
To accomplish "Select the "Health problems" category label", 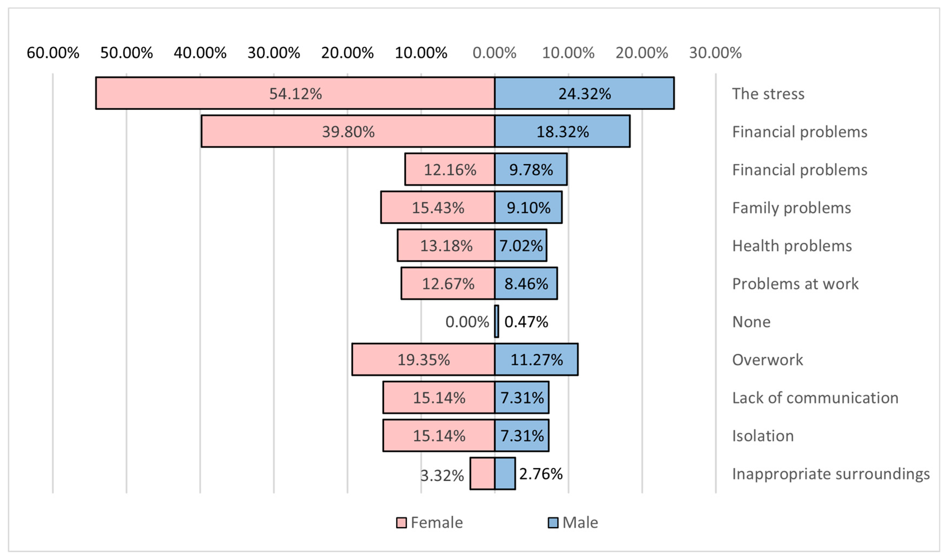I will click(792, 246).
